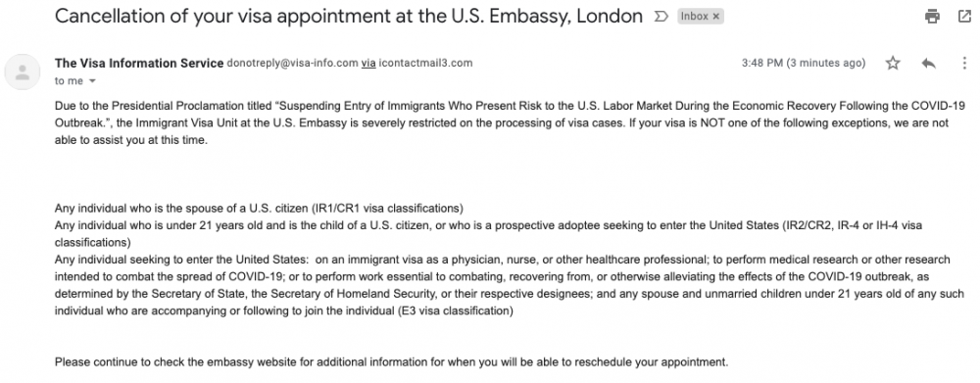Open email in new window icon
Screen dimensions: 980x383
tap(964, 17)
